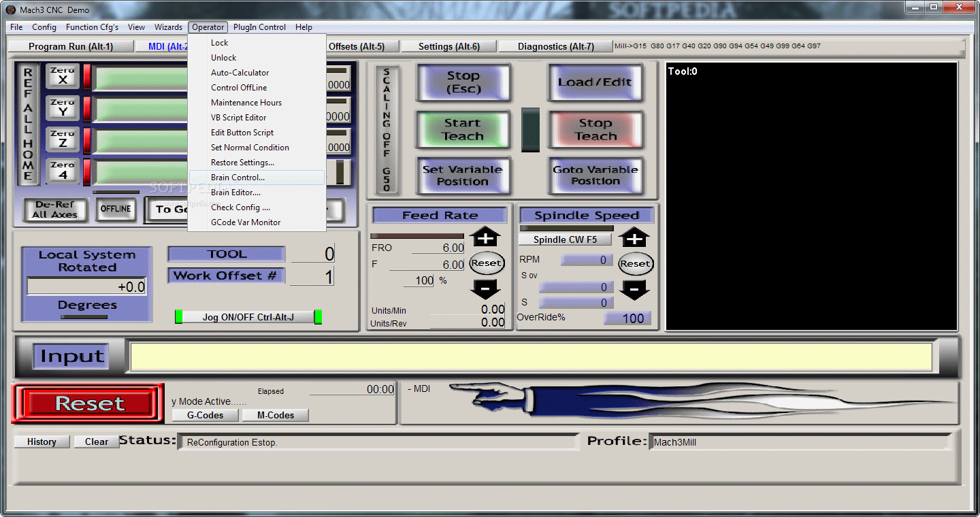Click the Clear status button
Viewport: 980px width, 517px height.
click(96, 441)
